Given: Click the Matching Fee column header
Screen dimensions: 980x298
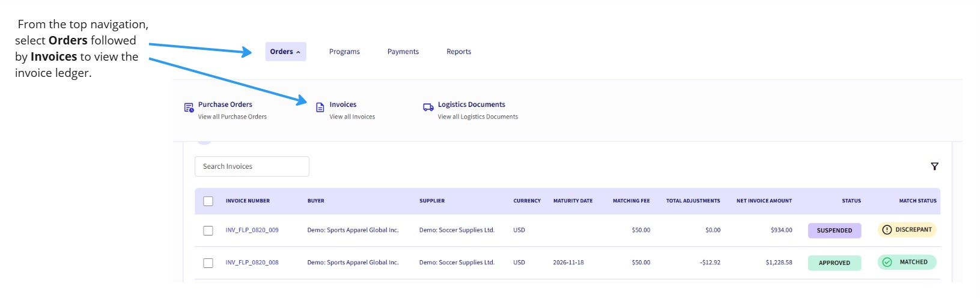Looking at the screenshot, I should tap(631, 201).
